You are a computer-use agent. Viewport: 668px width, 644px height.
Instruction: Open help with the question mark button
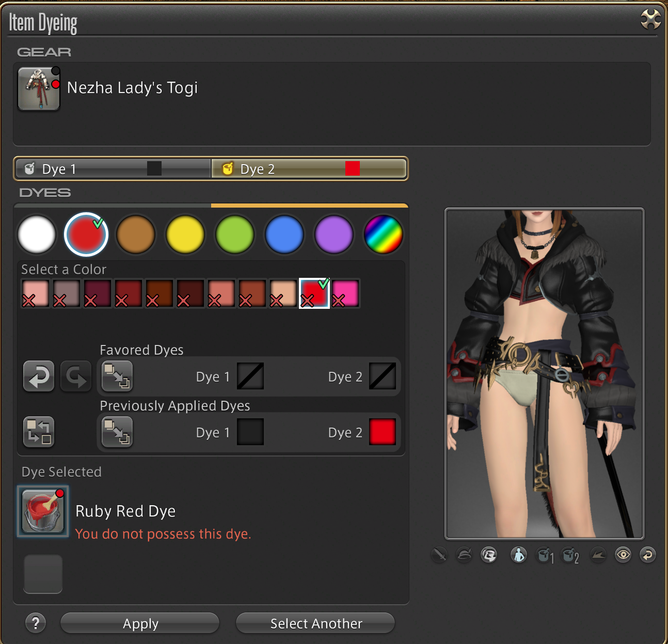pos(36,623)
